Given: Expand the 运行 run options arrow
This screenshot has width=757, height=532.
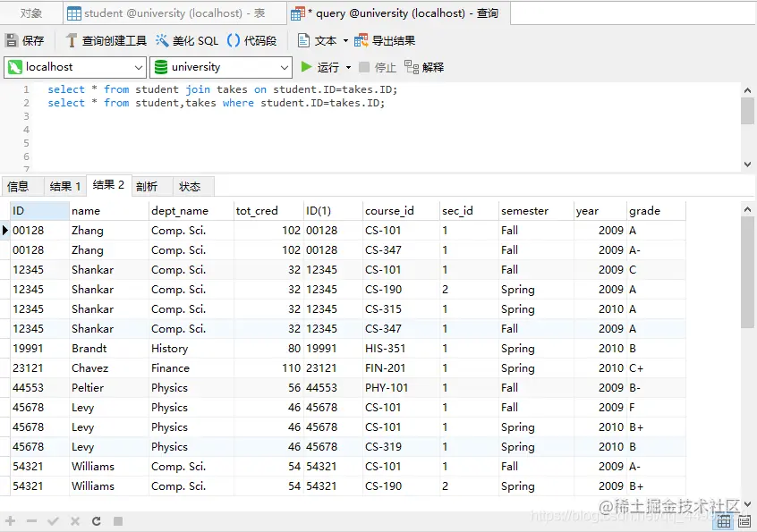Looking at the screenshot, I should pos(349,67).
